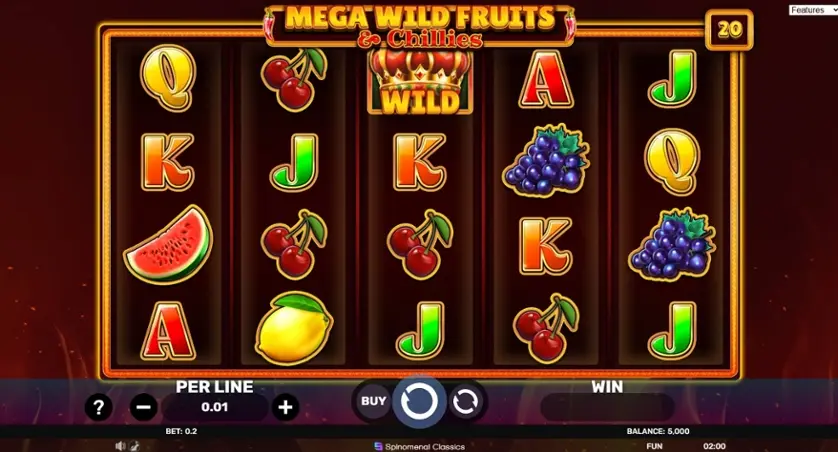Click the per line value 0.01 field
This screenshot has width=838, height=452.
pyautogui.click(x=215, y=408)
